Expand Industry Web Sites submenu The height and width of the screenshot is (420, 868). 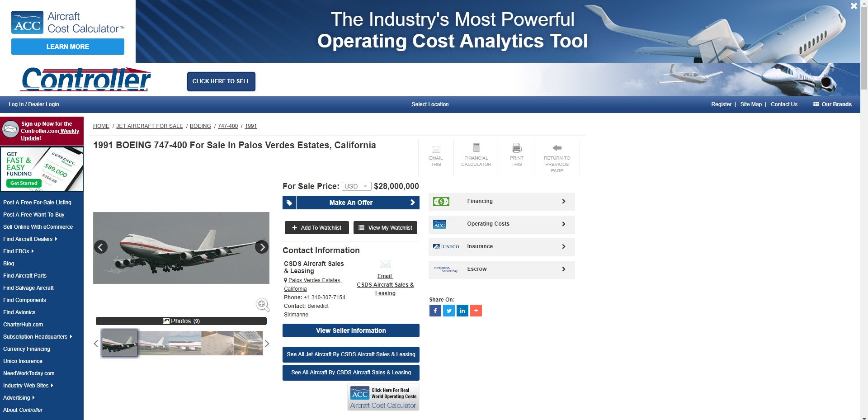52,386
